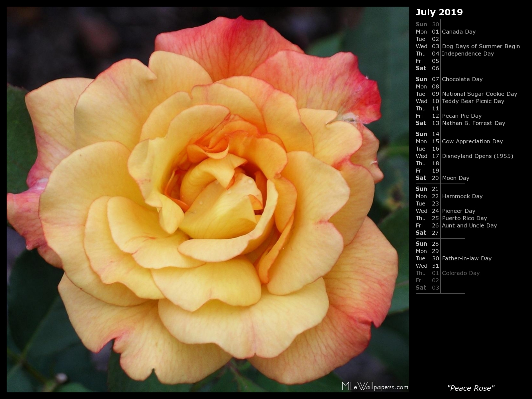This screenshot has width=532, height=399.
Task: Select the "Canada Day" entry
Action: [459, 32]
